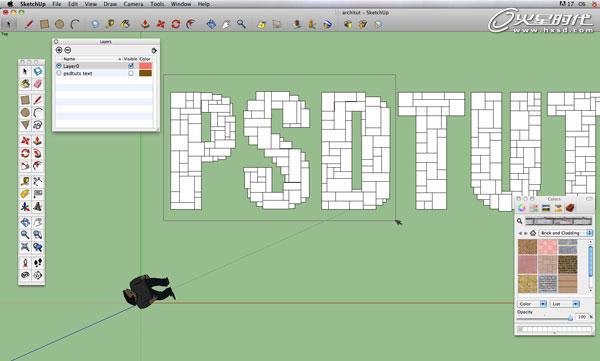Select the 3D Text tool in toolbox
The width and height of the screenshot is (600, 361).
[38, 207]
